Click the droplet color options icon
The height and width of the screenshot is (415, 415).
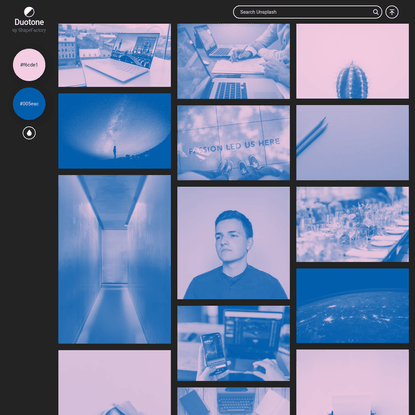29,133
